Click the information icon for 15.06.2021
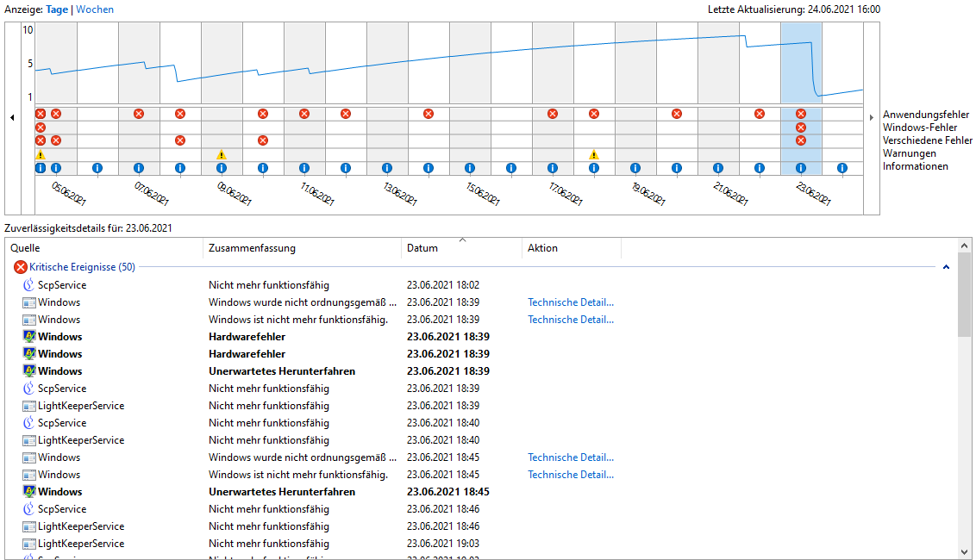 pyautogui.click(x=470, y=168)
